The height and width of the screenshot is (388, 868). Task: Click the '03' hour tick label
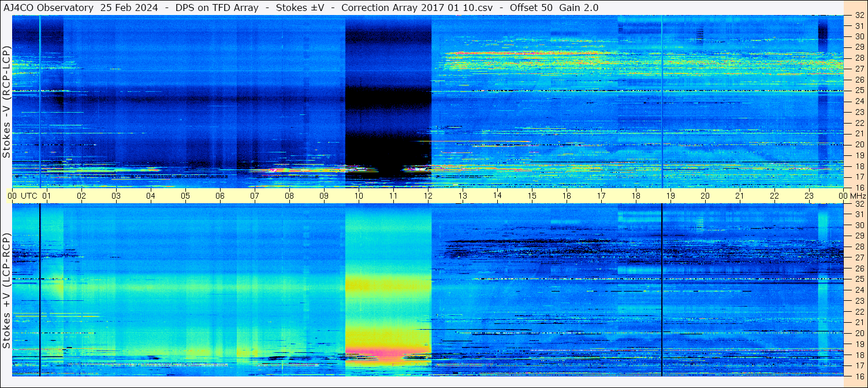(116, 196)
